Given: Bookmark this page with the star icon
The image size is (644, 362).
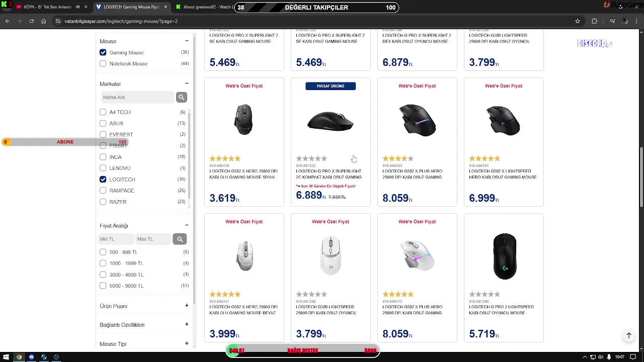Looking at the screenshot, I should [x=578, y=21].
